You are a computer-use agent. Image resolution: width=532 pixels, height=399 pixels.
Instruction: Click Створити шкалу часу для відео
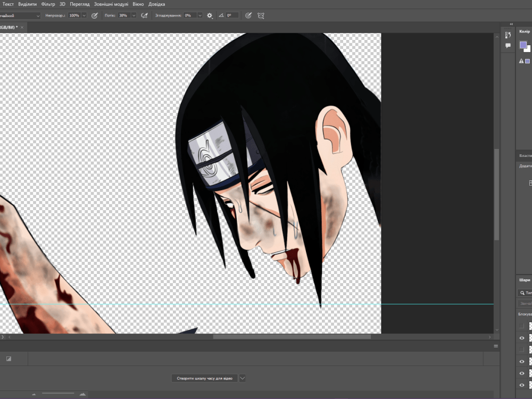[205, 378]
